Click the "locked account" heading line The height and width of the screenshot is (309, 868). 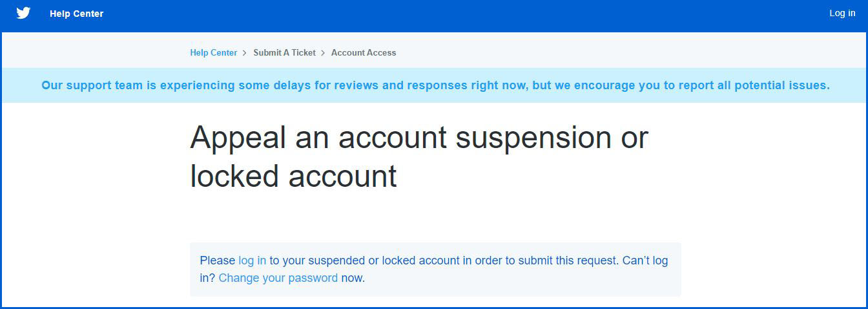click(293, 176)
